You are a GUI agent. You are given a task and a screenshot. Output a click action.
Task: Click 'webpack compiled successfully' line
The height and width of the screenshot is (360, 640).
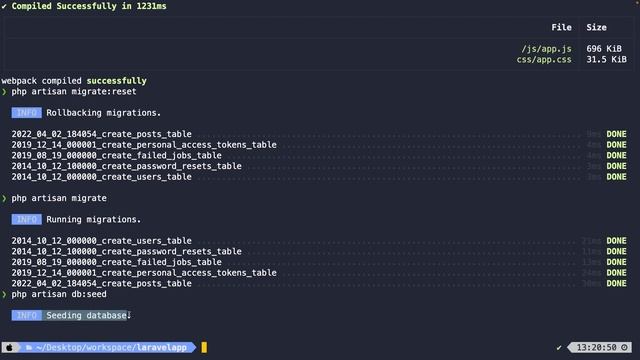[74, 81]
